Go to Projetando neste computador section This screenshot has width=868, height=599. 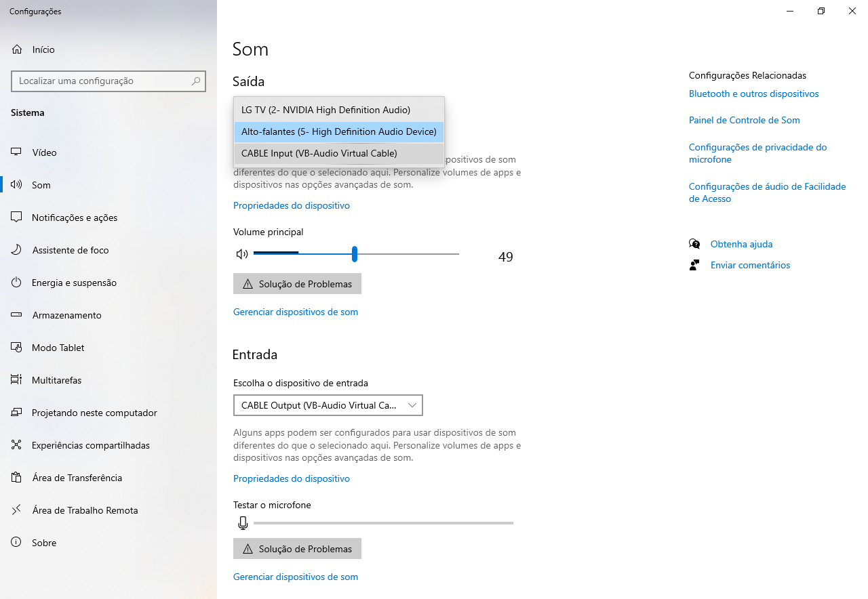pos(94,413)
